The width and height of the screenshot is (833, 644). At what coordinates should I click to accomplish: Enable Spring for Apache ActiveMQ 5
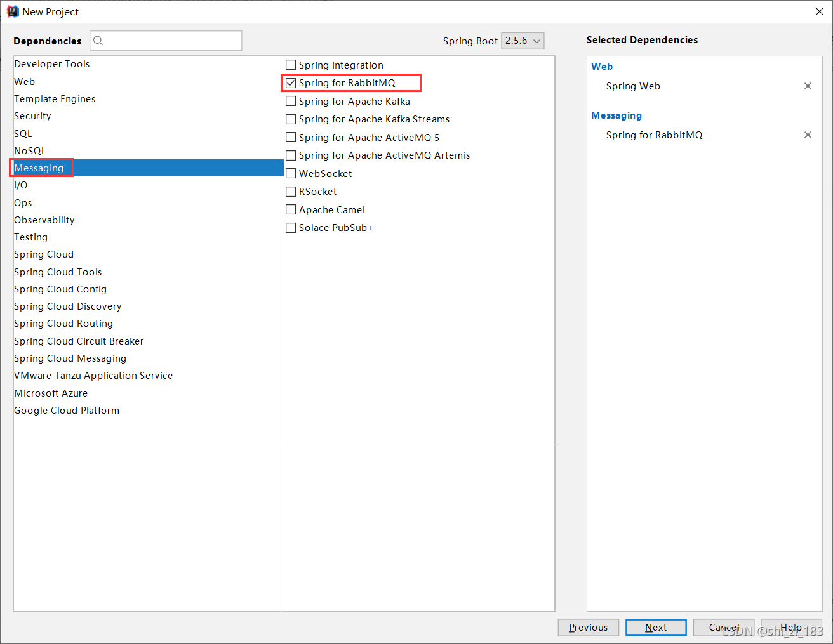click(x=291, y=137)
